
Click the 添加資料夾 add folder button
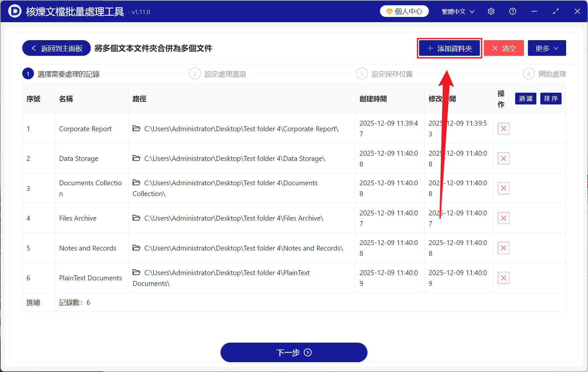[x=449, y=48]
